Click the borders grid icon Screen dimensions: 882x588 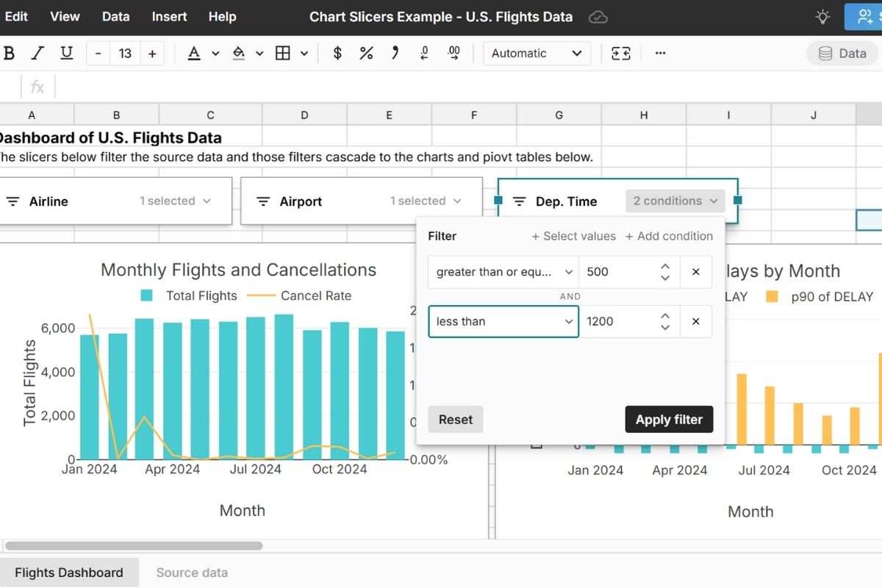pyautogui.click(x=283, y=53)
